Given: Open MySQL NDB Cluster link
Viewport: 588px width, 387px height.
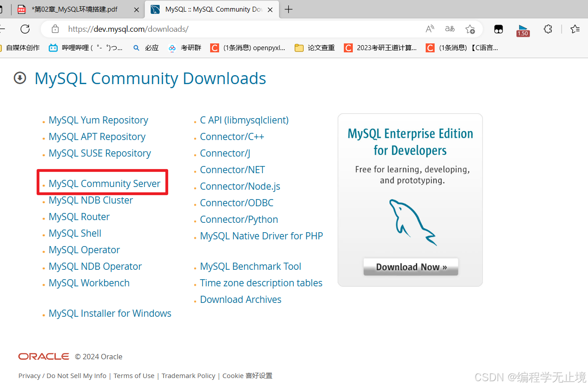Looking at the screenshot, I should click(91, 200).
